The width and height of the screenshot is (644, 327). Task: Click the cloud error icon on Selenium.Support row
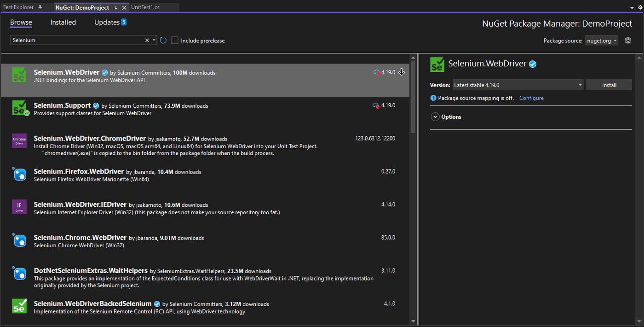pos(376,105)
